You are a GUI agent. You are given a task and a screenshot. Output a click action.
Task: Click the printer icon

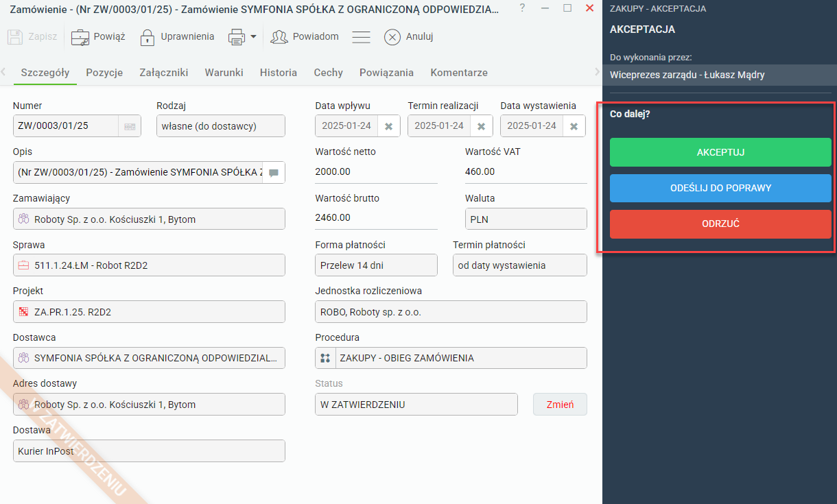236,37
